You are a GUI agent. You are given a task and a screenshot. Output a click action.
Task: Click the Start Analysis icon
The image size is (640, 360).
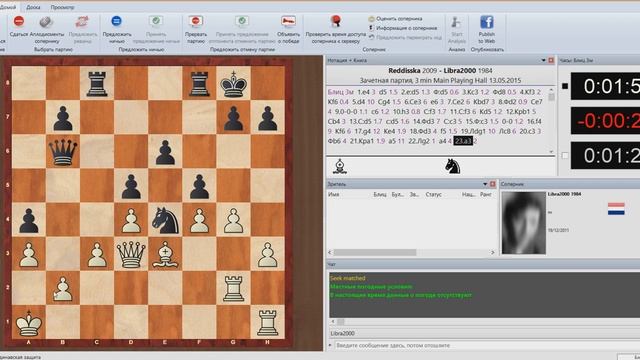[x=456, y=22]
